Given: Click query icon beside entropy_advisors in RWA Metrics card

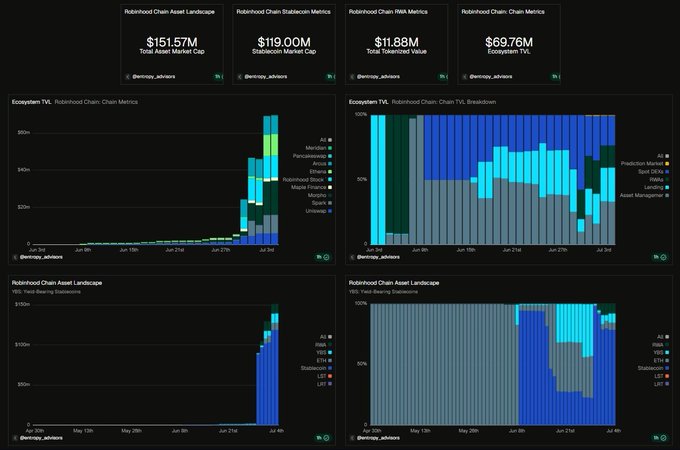Looking at the screenshot, I should (x=352, y=77).
